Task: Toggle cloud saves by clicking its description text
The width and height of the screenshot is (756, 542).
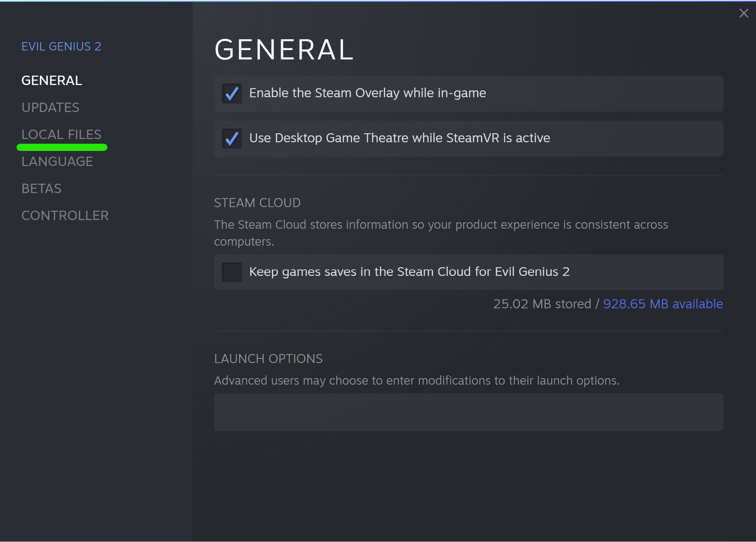Action: [410, 272]
